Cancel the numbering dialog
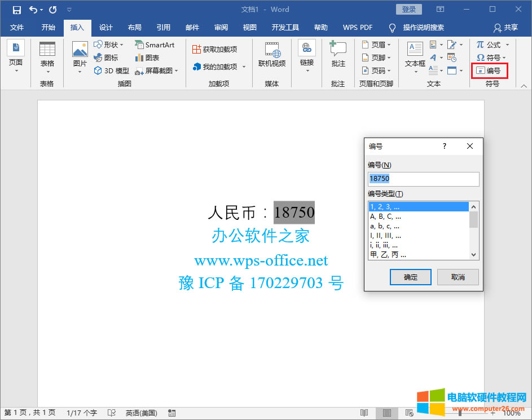 458,277
